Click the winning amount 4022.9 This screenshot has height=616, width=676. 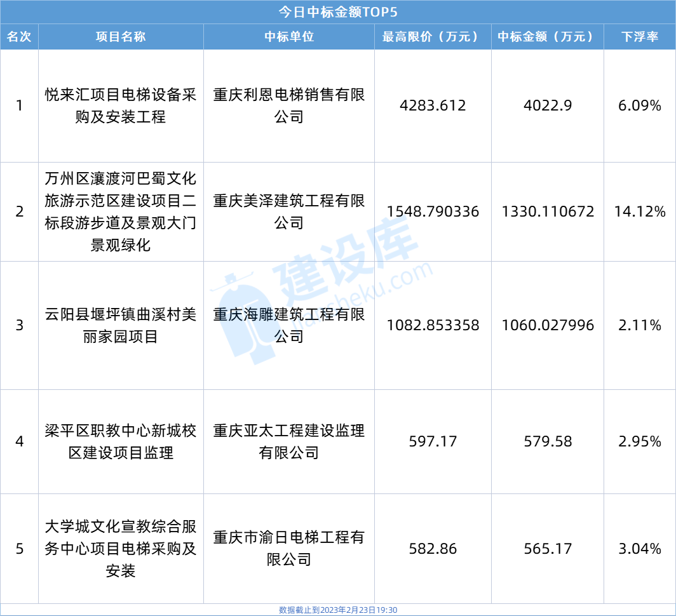tap(548, 105)
